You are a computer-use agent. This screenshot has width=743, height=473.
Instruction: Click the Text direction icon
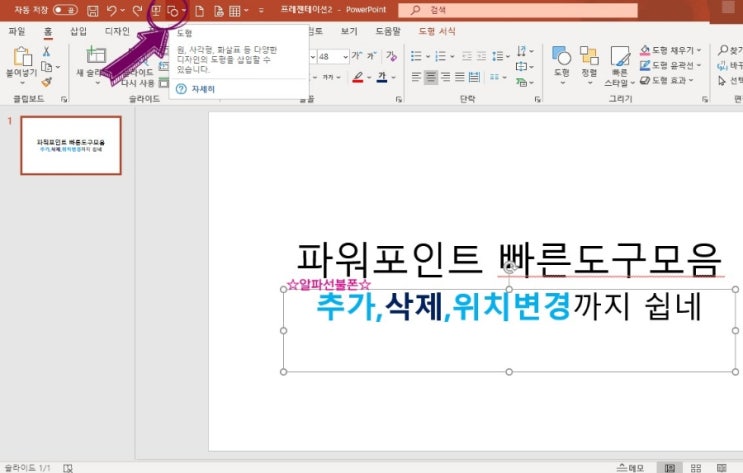tap(522, 51)
